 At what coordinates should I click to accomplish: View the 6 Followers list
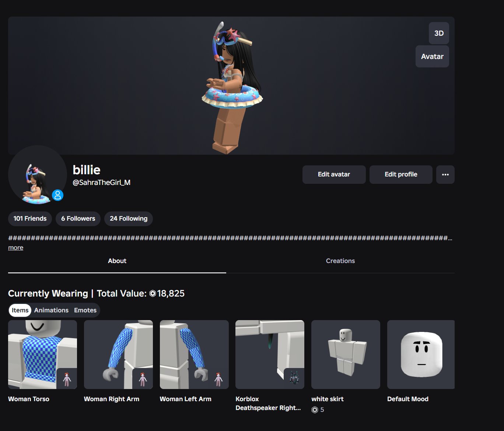(x=78, y=218)
